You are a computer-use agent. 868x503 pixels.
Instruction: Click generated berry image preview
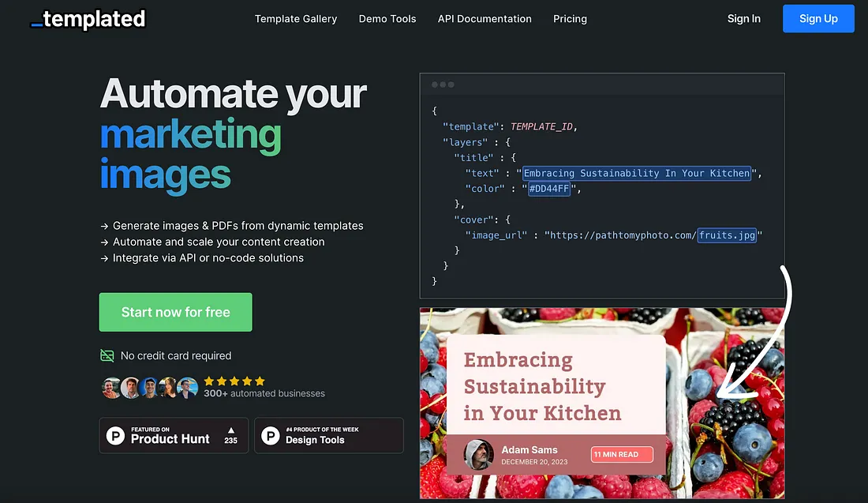coord(602,404)
